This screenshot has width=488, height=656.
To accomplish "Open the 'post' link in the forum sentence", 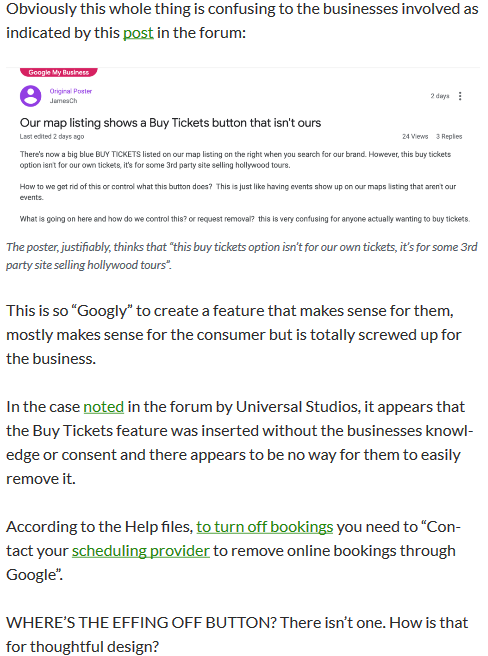I will coord(138,33).
